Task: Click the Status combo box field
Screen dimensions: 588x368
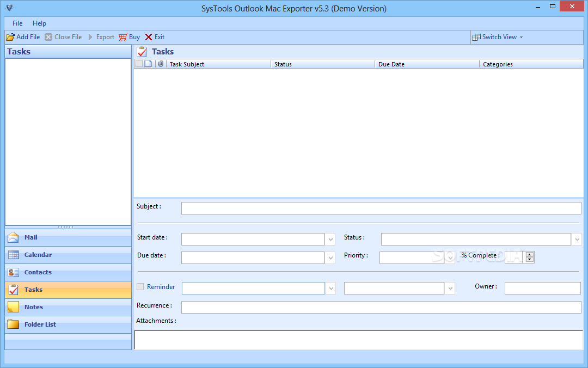Action: point(476,240)
